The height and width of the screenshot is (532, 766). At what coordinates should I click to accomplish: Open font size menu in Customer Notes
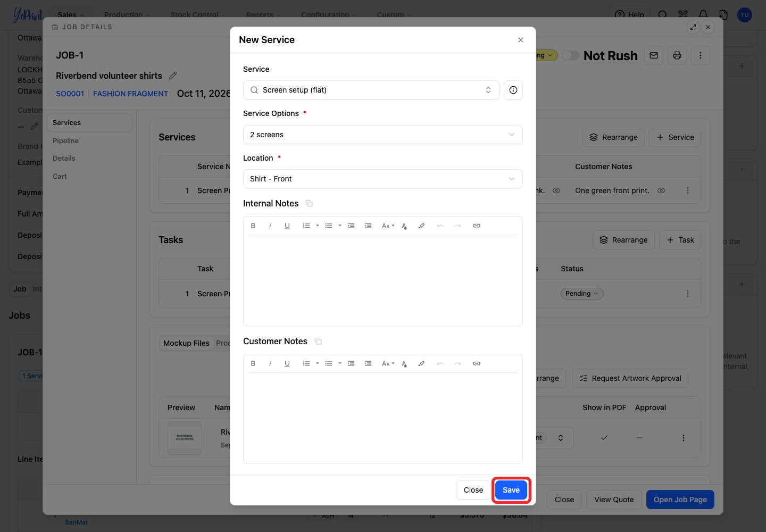(x=388, y=363)
